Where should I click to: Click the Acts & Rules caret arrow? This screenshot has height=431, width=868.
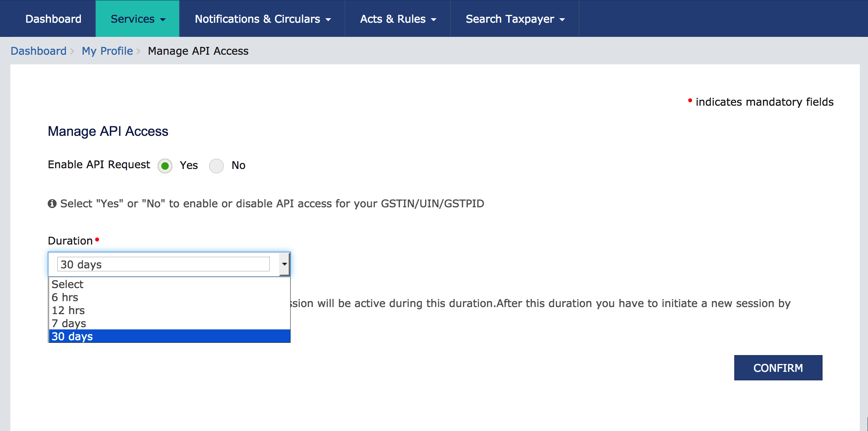click(x=434, y=20)
